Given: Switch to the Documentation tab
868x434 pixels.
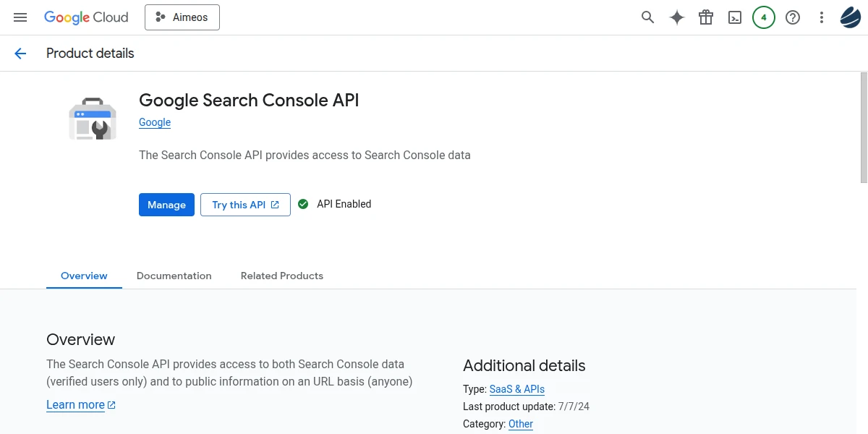Looking at the screenshot, I should coord(174,276).
